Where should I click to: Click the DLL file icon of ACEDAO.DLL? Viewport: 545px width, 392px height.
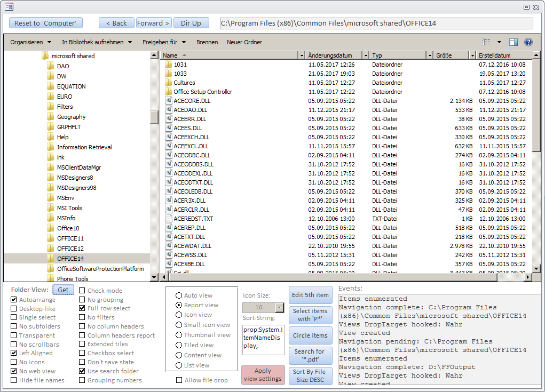pyautogui.click(x=169, y=110)
